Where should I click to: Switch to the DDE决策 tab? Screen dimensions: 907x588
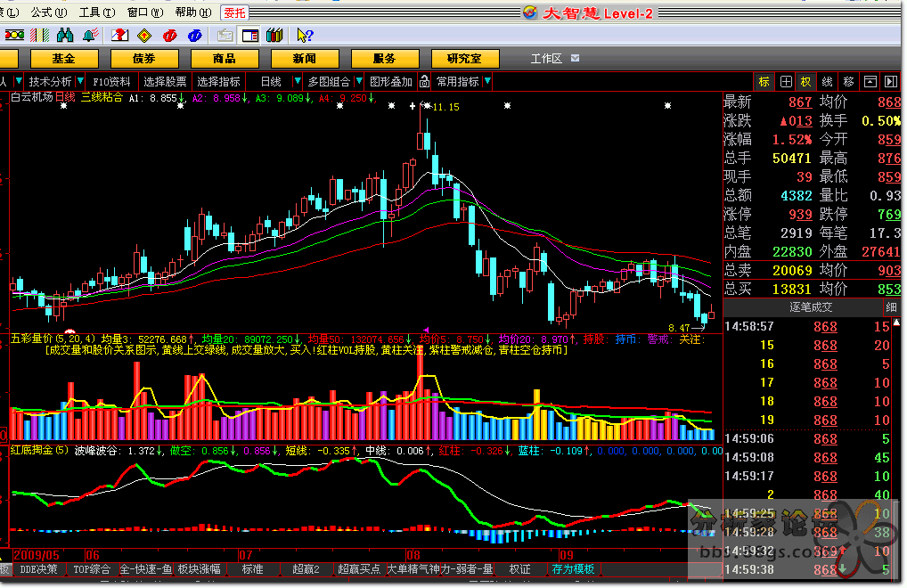coord(38,569)
